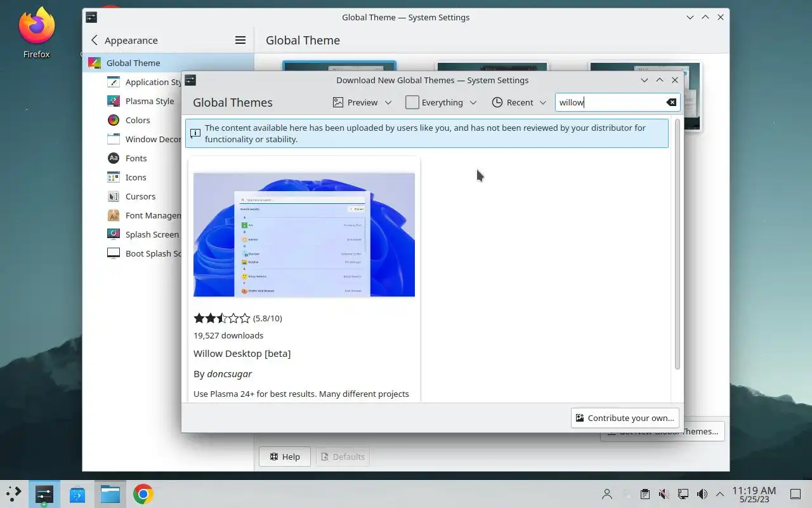Viewport: 812px width, 508px height.
Task: Click Contribute your own button
Action: pos(625,418)
